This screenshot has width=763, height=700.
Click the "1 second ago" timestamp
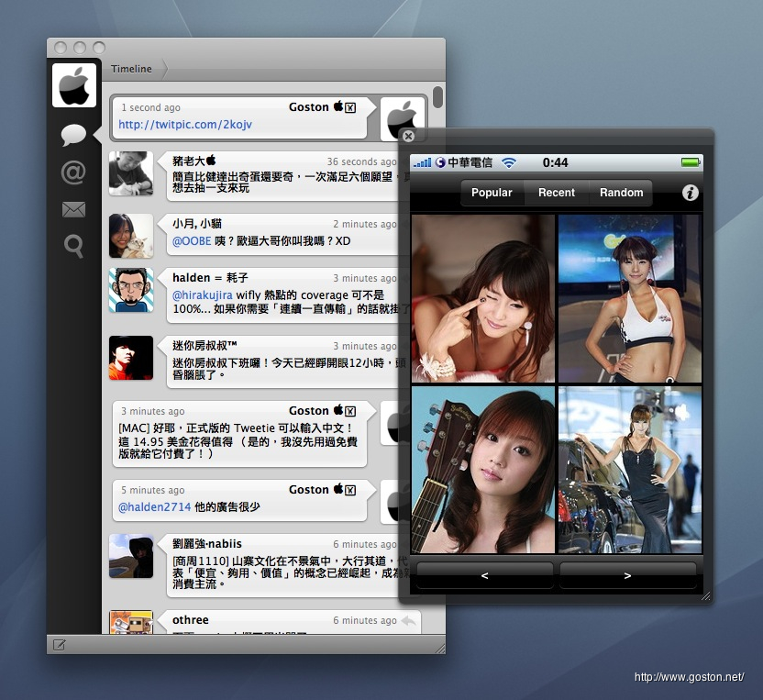150,107
